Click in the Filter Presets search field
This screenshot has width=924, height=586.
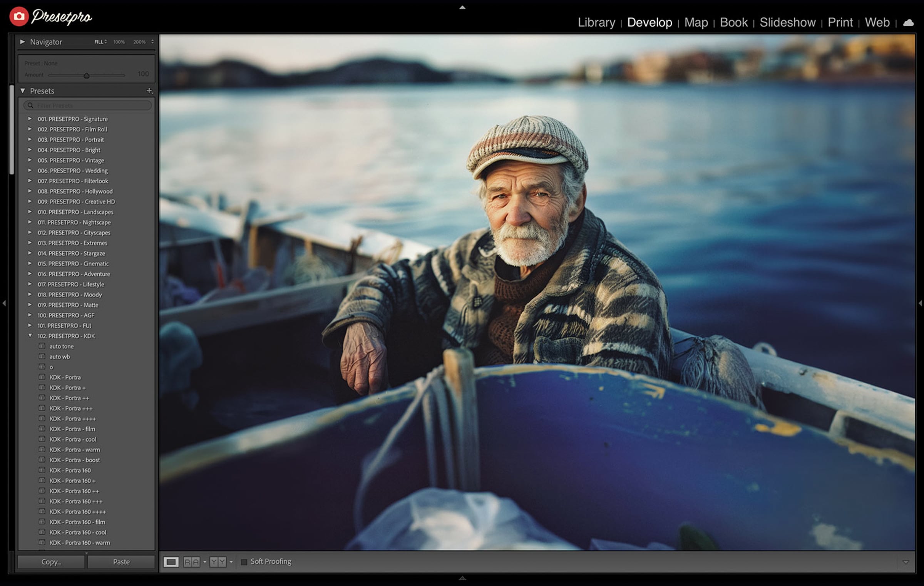[87, 105]
